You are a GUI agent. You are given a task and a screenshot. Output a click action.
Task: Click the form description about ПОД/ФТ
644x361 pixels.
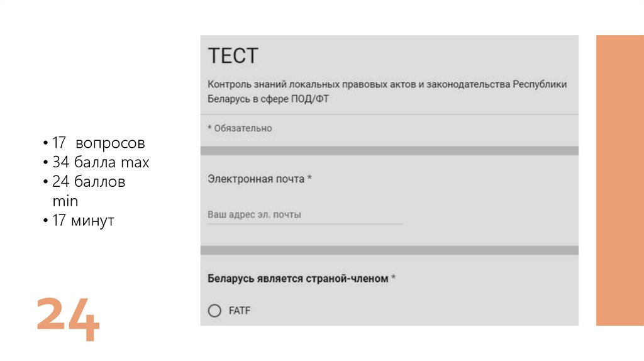click(387, 91)
